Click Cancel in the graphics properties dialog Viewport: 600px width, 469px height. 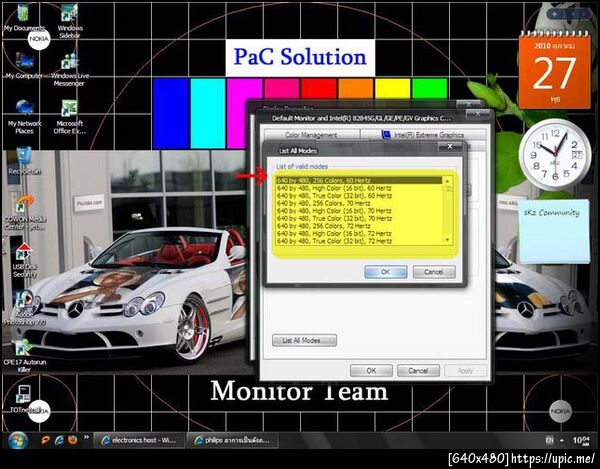[418, 371]
